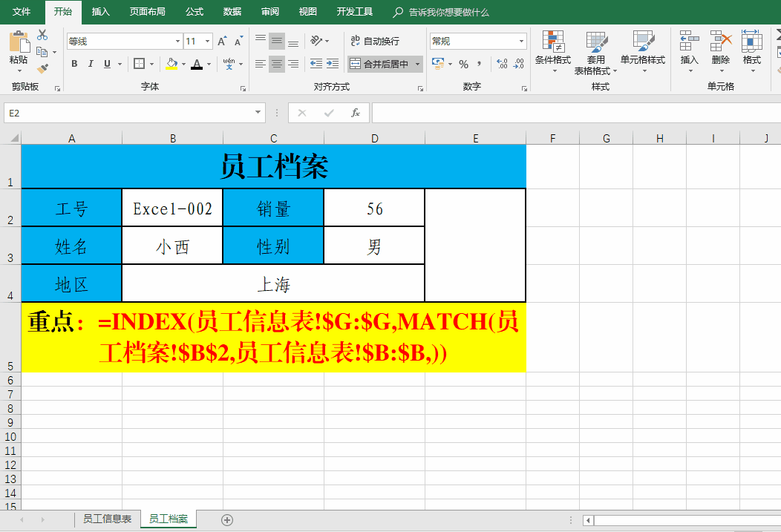Screen dimensions: 781x532
Task: Open font group dialog launcher
Action: pyautogui.click(x=243, y=88)
